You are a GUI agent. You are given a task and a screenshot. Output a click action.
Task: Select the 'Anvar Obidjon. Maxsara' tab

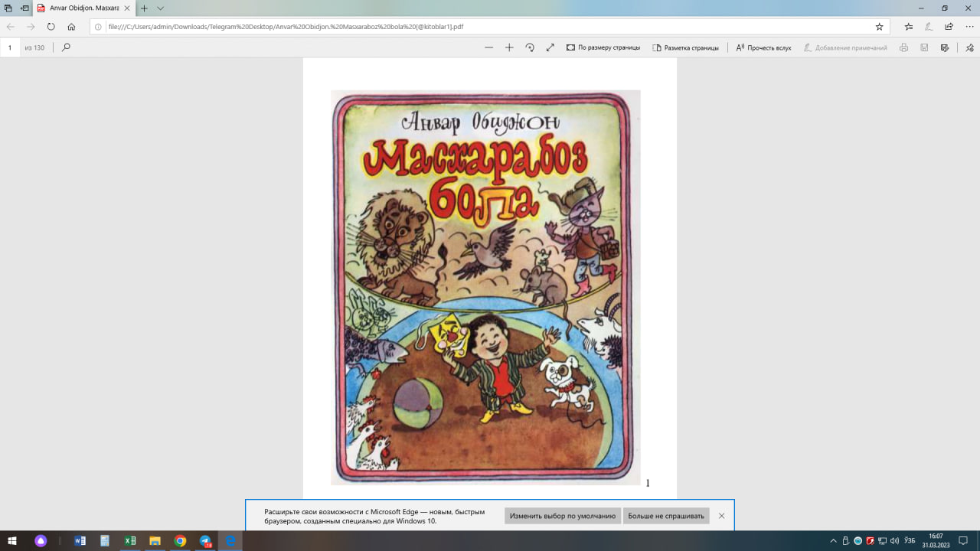(84, 8)
